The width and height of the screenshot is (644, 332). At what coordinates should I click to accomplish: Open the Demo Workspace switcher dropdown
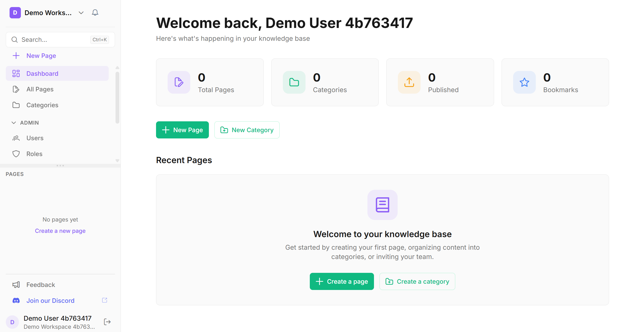click(81, 13)
